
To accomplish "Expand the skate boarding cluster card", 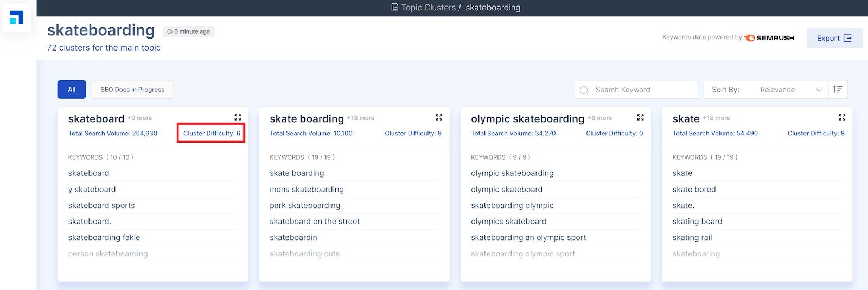I will (439, 117).
